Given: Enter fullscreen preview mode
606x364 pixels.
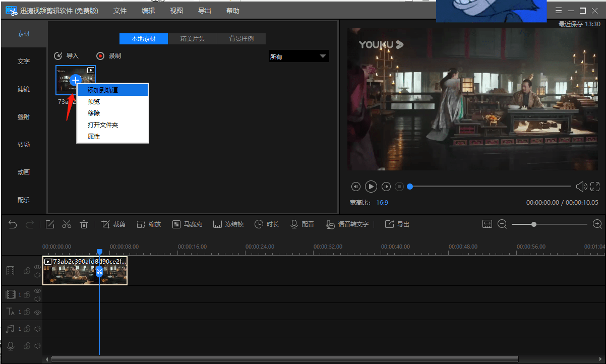Looking at the screenshot, I should point(595,187).
